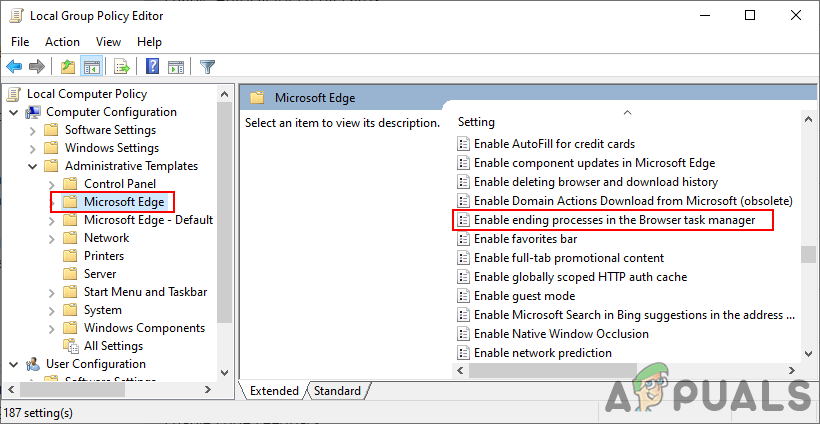This screenshot has width=820, height=424.
Task: Select the All Settings tree item
Action: pos(113,346)
